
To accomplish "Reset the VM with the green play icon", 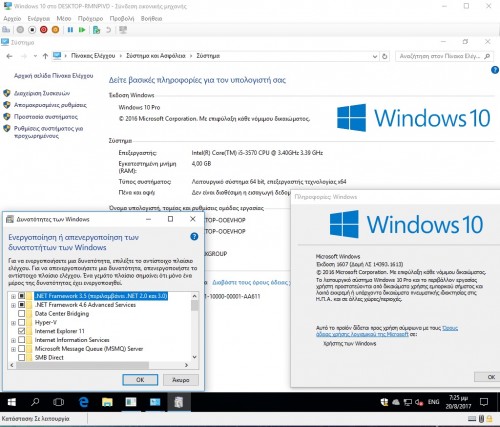I will [x=82, y=30].
